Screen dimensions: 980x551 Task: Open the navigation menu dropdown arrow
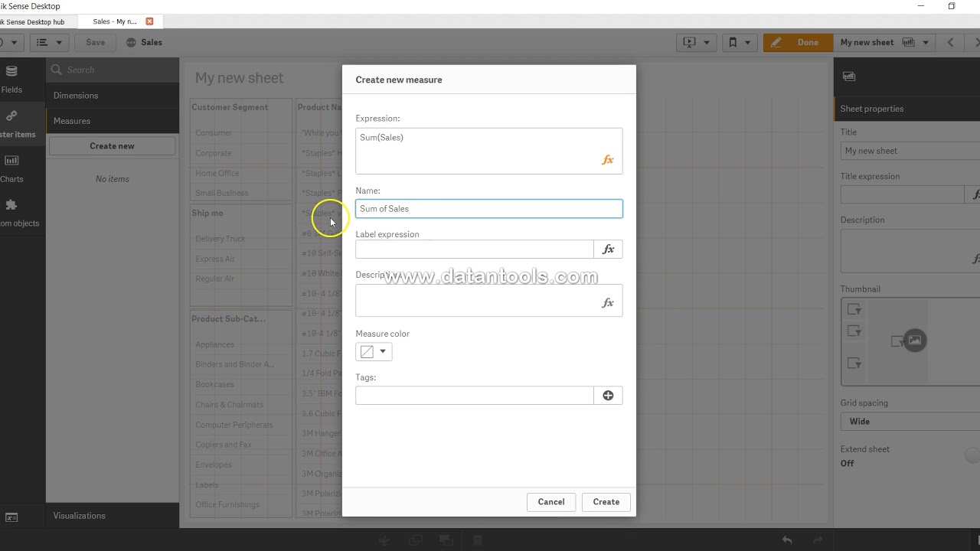15,42
